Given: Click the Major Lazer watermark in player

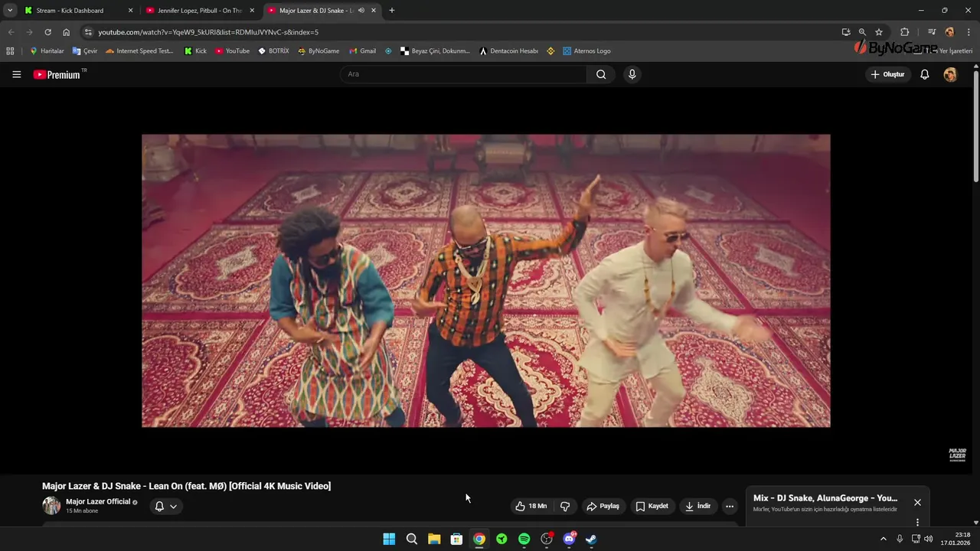Looking at the screenshot, I should [x=957, y=455].
